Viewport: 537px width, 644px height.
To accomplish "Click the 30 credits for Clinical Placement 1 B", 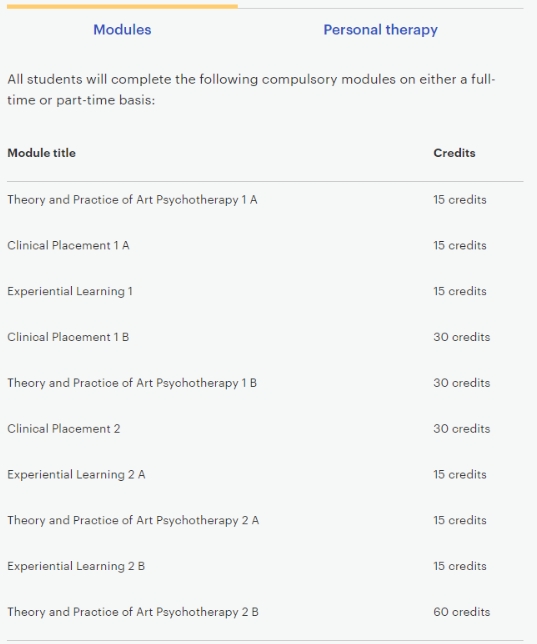I will pyautogui.click(x=462, y=337).
